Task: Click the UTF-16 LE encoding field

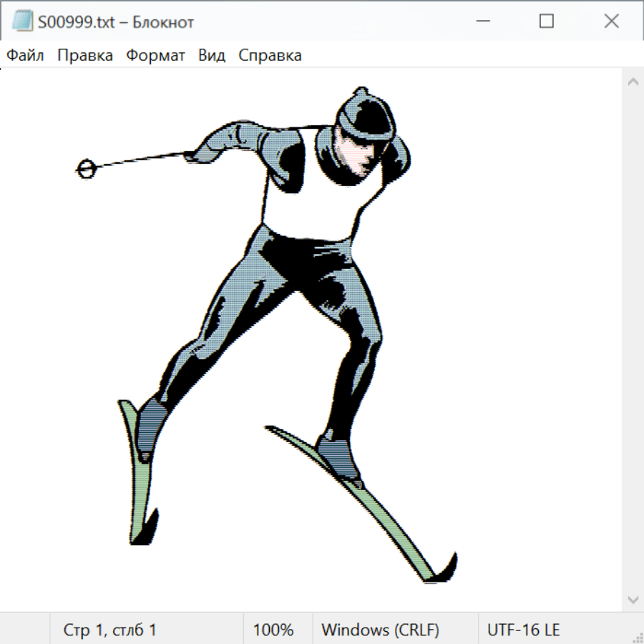Action: 523,630
